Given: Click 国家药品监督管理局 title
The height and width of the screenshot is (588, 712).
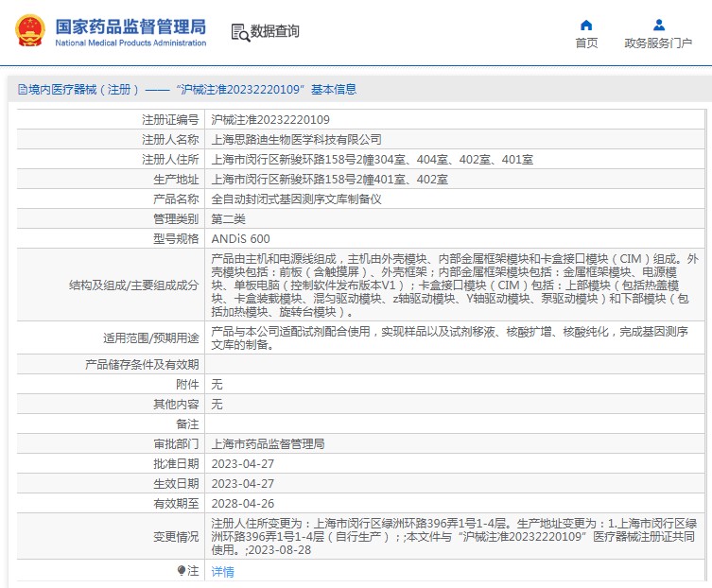Looking at the screenshot, I should [130, 26].
